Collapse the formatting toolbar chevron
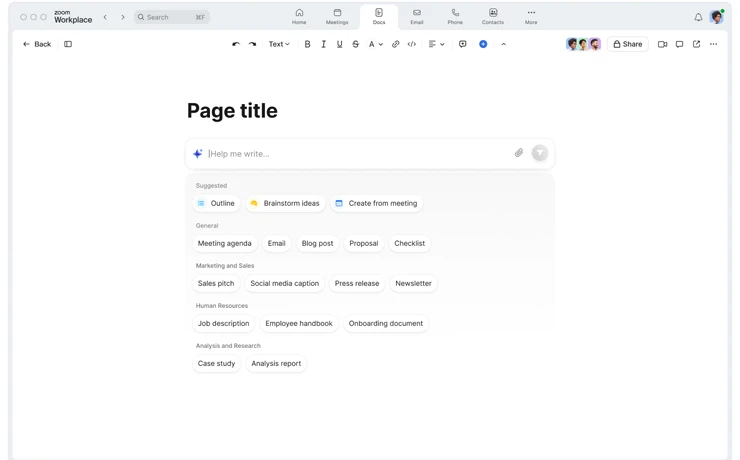This screenshot has width=740, height=460. click(504, 44)
